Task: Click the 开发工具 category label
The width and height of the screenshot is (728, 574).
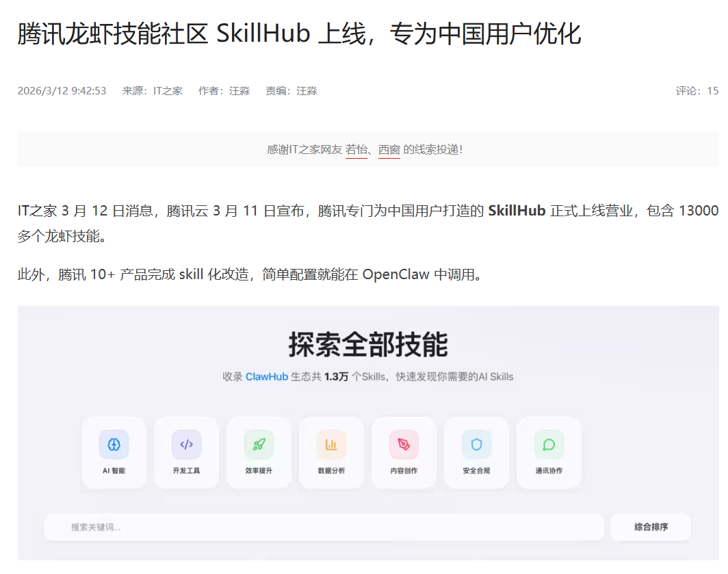Action: pos(186,471)
